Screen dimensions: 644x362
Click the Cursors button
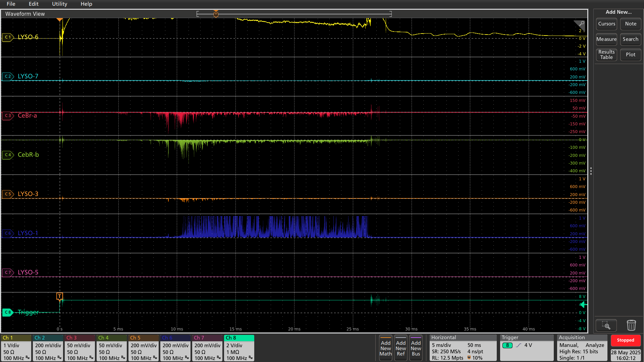coord(606,24)
